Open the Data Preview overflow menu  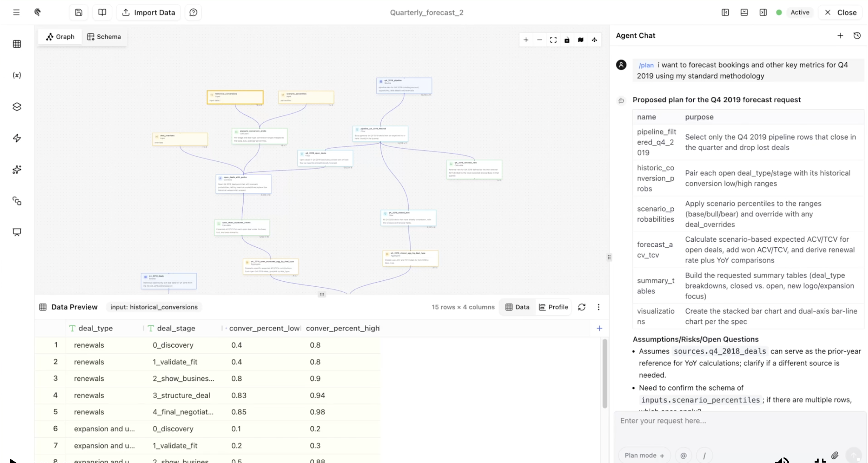click(x=598, y=307)
